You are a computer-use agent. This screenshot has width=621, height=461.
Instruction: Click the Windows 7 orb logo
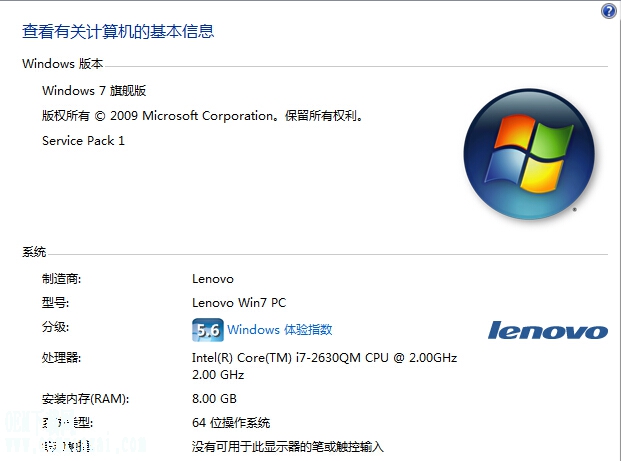coord(529,154)
